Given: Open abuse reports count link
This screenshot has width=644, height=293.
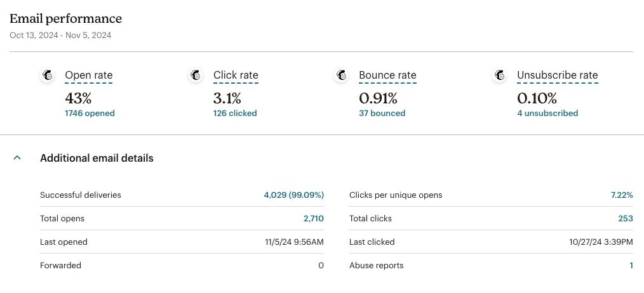Looking at the screenshot, I should [x=631, y=265].
